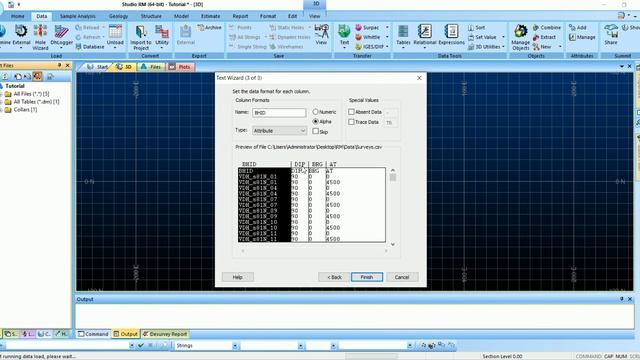Click the Database load icon

click(x=90, y=47)
